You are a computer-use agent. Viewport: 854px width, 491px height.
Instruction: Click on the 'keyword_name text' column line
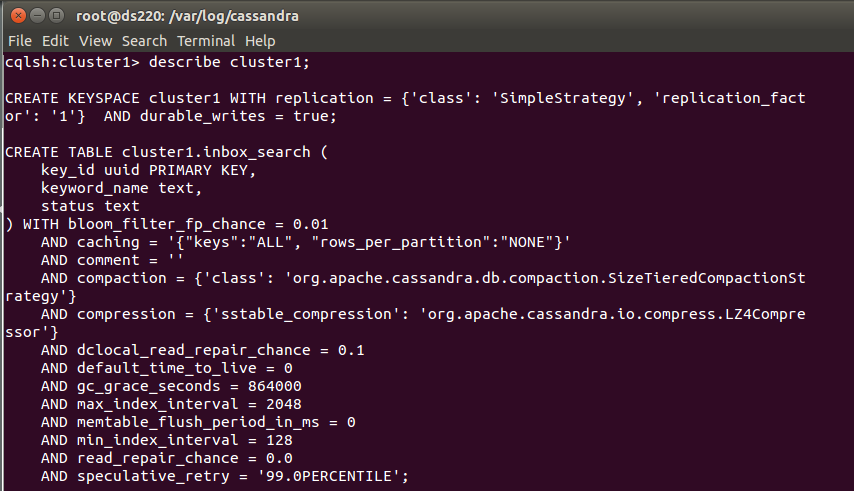pos(121,188)
